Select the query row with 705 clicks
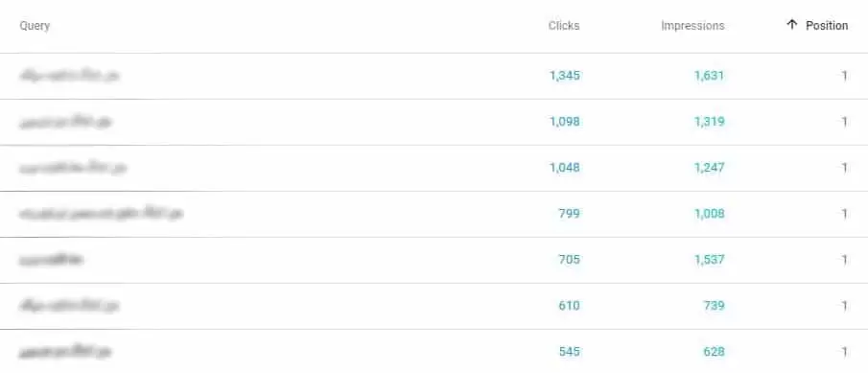Screen dimensions: 868x373 coord(434,260)
